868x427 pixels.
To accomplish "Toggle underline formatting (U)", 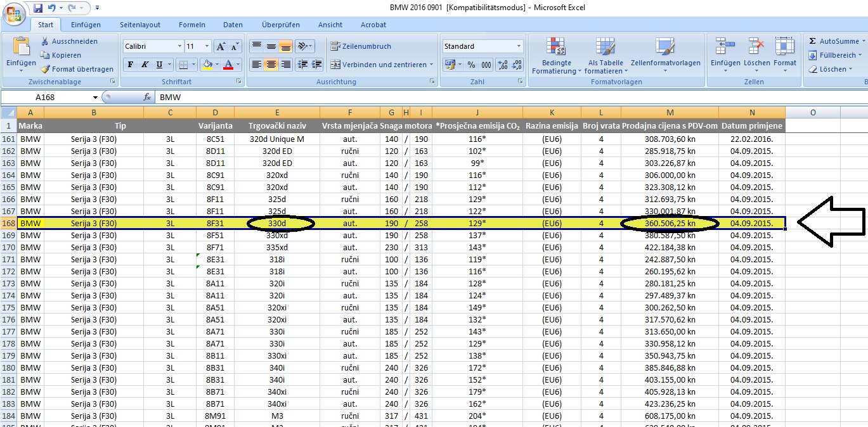I will pos(159,65).
